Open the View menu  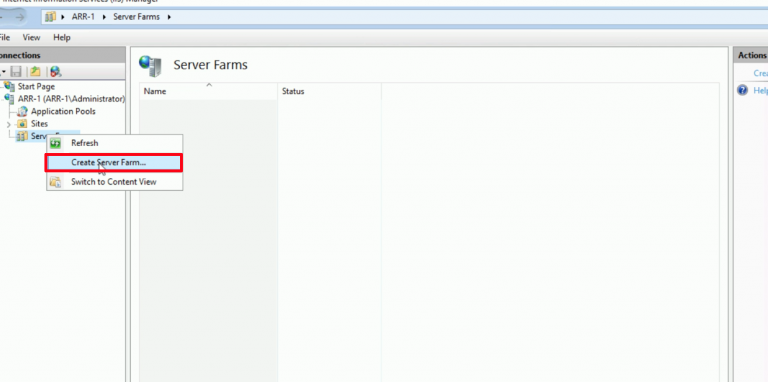click(x=31, y=37)
